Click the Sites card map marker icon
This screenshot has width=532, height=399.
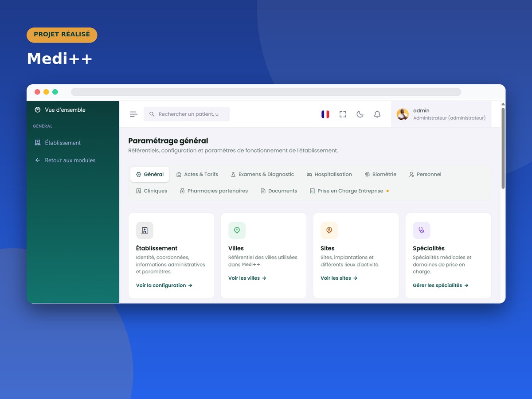point(329,231)
